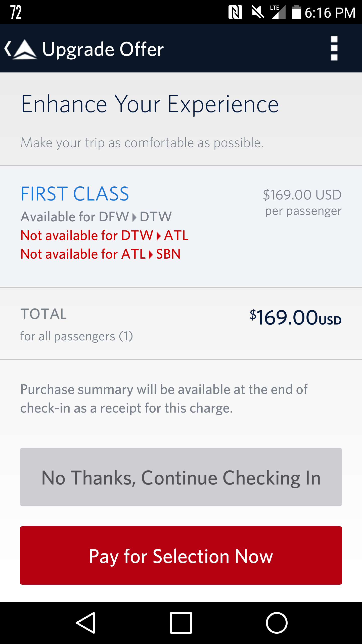The width and height of the screenshot is (362, 644).
Task: Tap the Delta logo icon
Action: [x=25, y=49]
